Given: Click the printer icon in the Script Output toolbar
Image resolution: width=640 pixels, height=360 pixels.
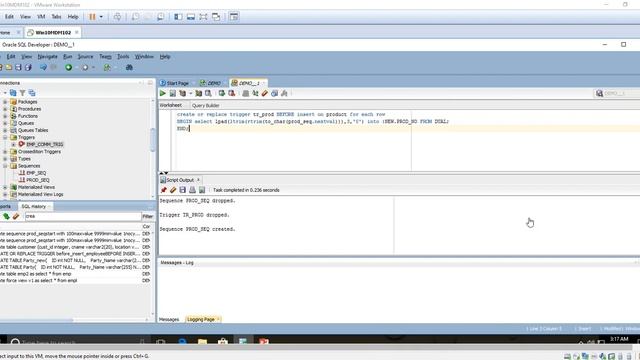Looking at the screenshot, I should [x=192, y=190].
